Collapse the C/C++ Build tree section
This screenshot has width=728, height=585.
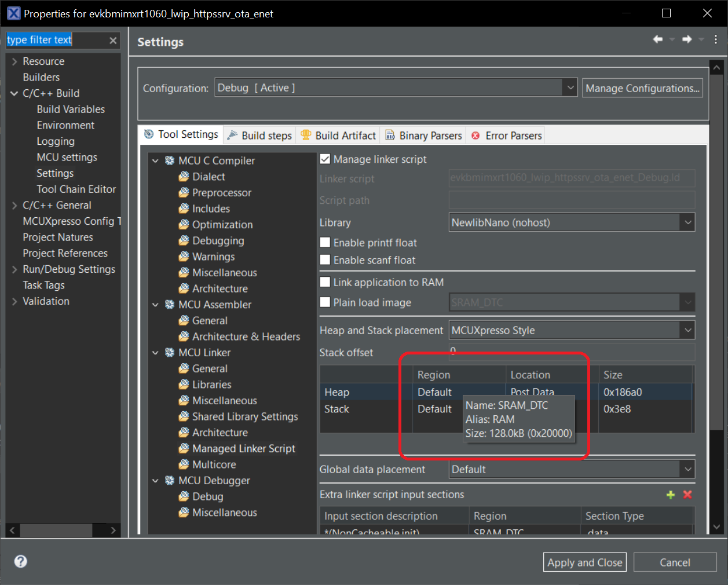point(13,93)
